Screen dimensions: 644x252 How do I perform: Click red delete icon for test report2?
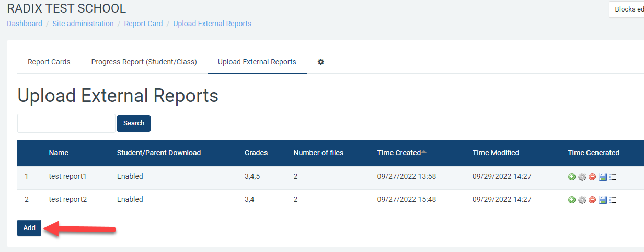[x=592, y=200]
